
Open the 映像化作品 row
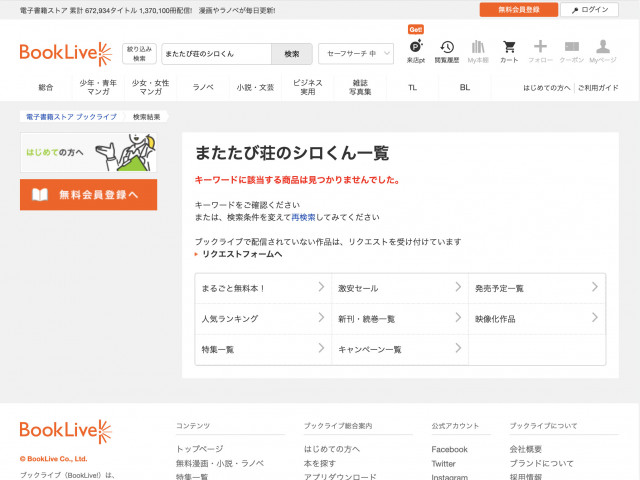537,319
